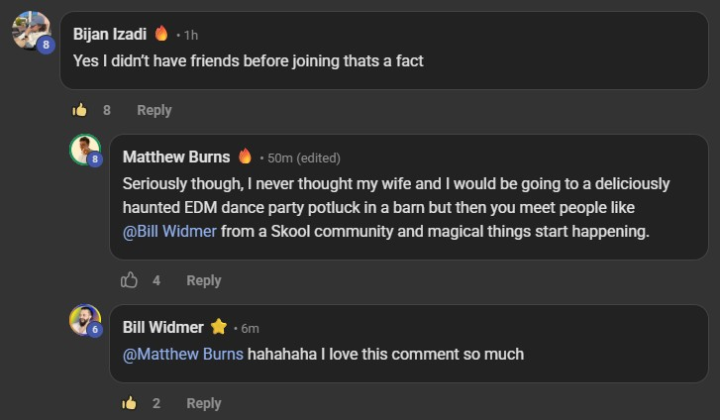Follow the @Matthew Burns mention link

pos(183,354)
